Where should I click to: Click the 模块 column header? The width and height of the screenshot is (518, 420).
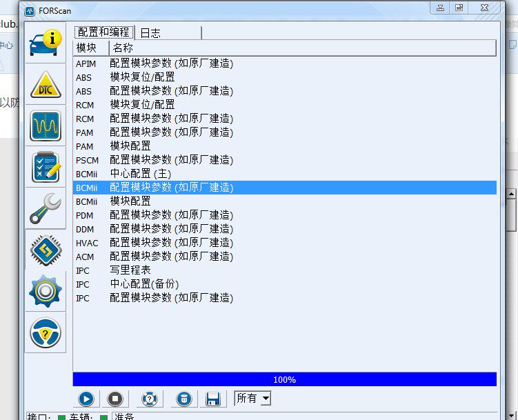pyautogui.click(x=91, y=48)
